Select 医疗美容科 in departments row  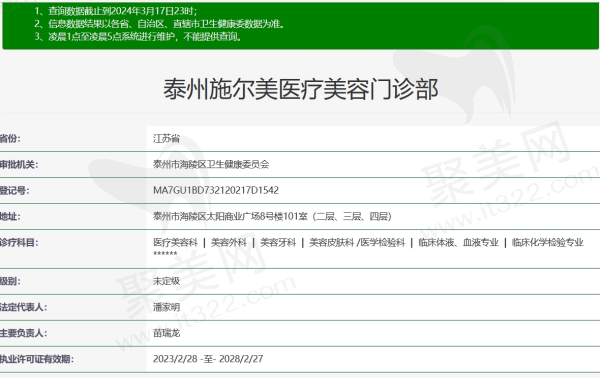[x=175, y=243]
